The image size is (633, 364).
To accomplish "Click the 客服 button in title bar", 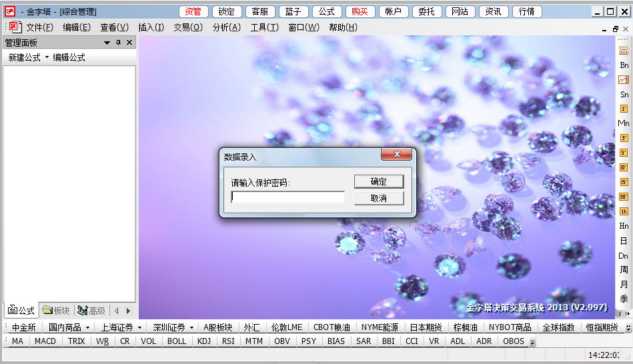I will pyautogui.click(x=260, y=12).
